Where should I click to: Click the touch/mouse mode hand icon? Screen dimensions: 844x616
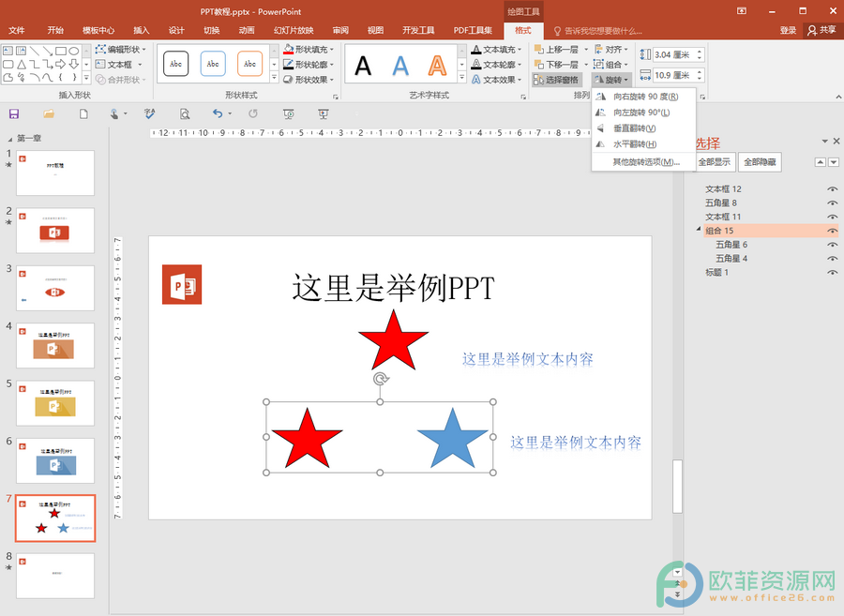click(x=114, y=114)
